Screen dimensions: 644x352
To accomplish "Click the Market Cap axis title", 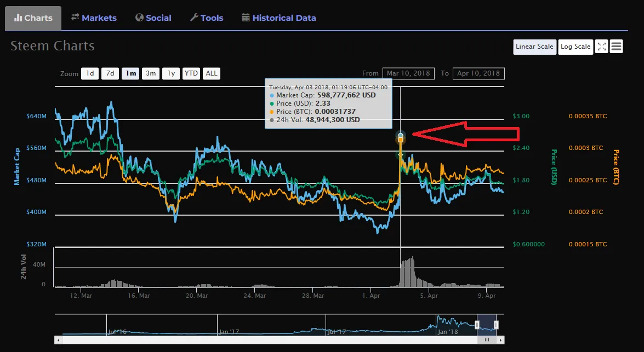I will 17,166.
